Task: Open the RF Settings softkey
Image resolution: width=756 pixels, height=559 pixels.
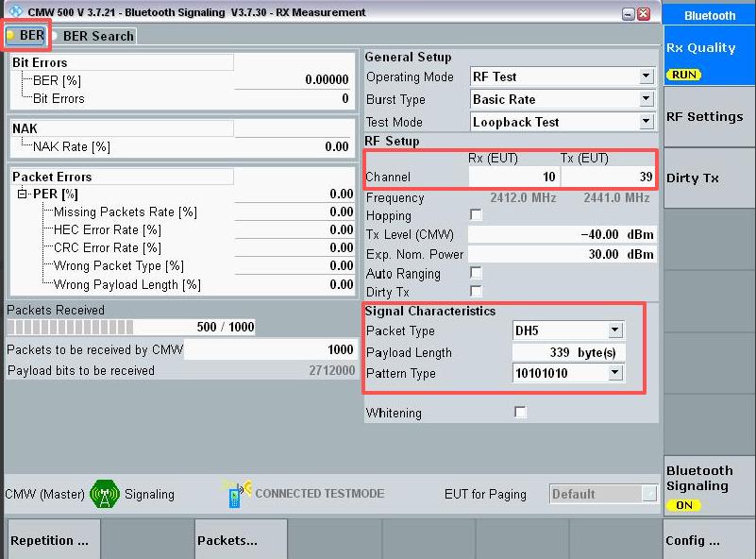Action: [x=709, y=117]
